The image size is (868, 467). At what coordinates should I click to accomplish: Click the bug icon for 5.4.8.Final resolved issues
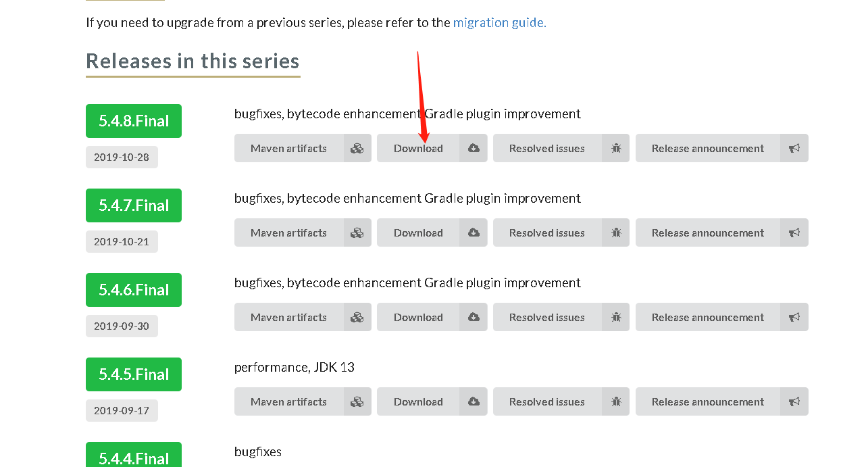pos(615,148)
